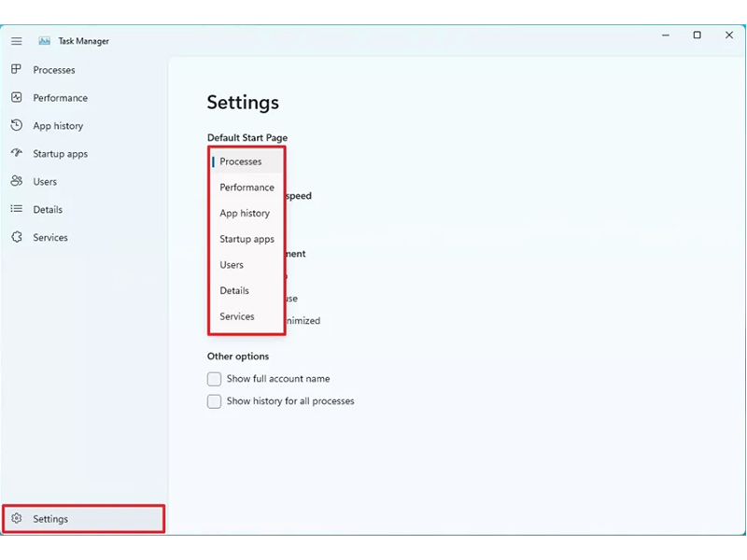This screenshot has width=747, height=560.
Task: Click the App history clock icon in sidebar
Action: [x=16, y=125]
